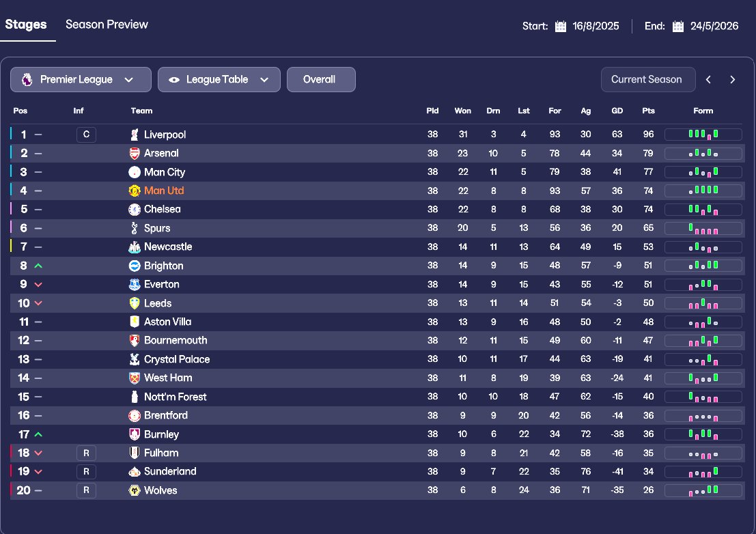Click the Liverpool club crest icon

tap(135, 135)
